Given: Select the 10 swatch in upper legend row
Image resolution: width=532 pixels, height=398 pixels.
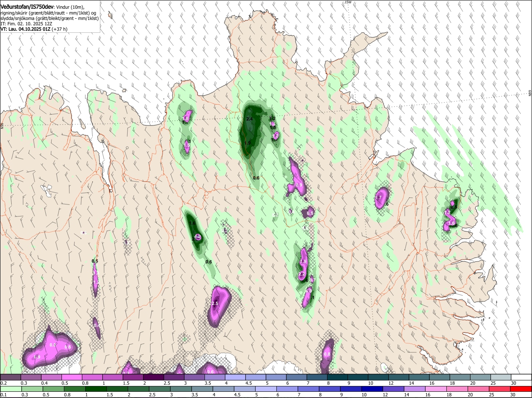Looking at the screenshot, I should click(x=378, y=377).
